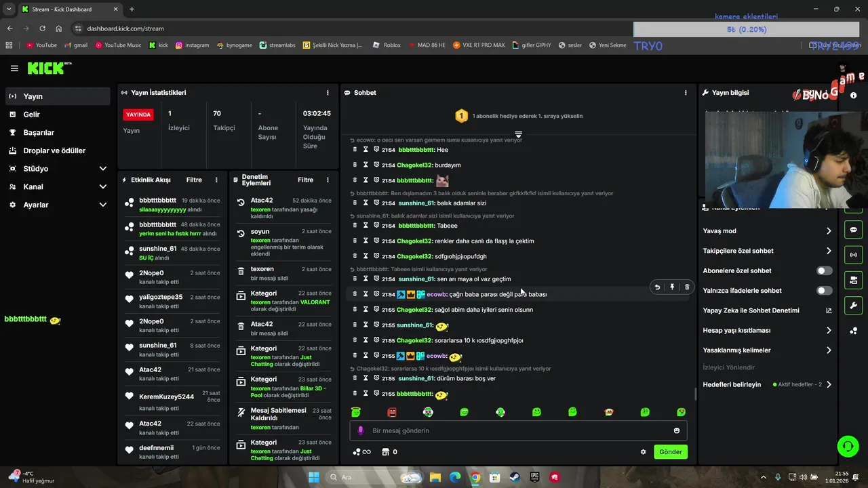Select Gelir in left sidebar

click(x=58, y=115)
